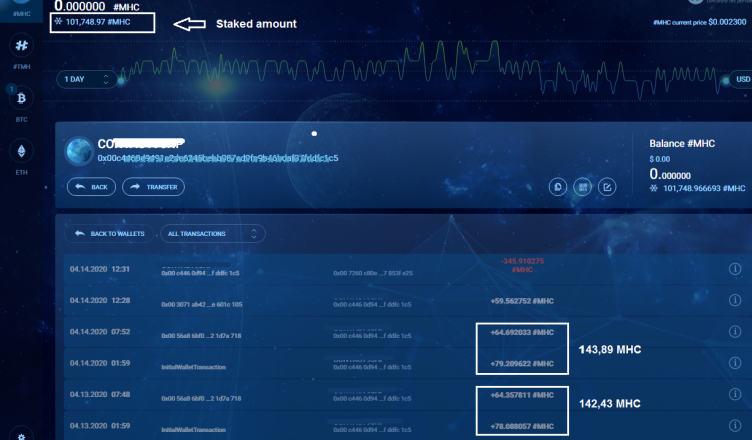This screenshot has width=752, height=440.
Task: Click the TRANSFER button
Action: point(153,187)
